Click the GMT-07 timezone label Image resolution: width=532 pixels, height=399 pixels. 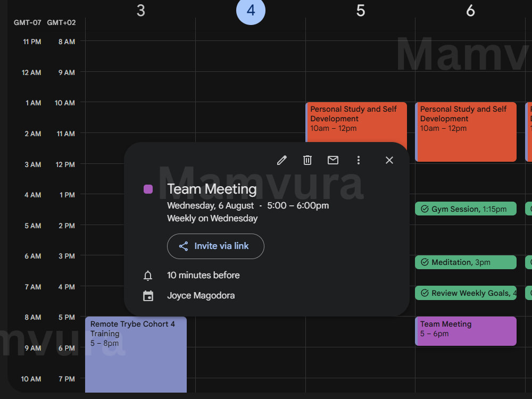point(28,23)
